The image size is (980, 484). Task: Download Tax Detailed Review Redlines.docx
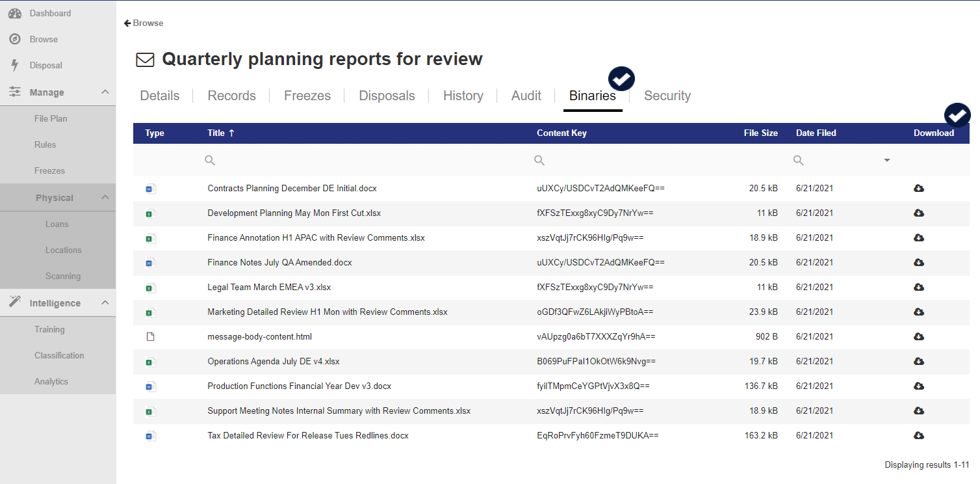[x=919, y=435]
